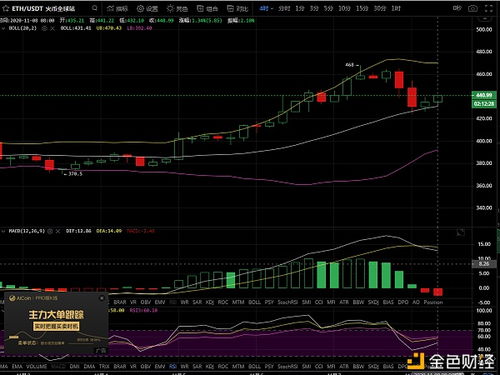Open chart settings gear in toolbar

[x=147, y=9]
